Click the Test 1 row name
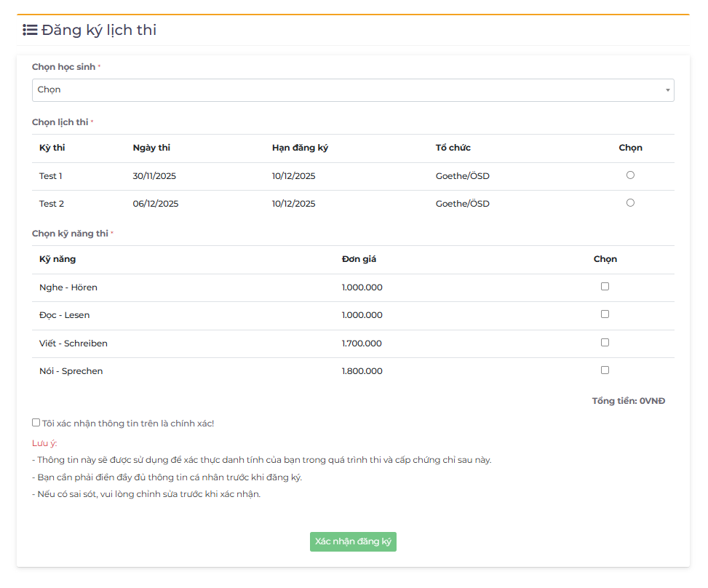 tap(51, 176)
